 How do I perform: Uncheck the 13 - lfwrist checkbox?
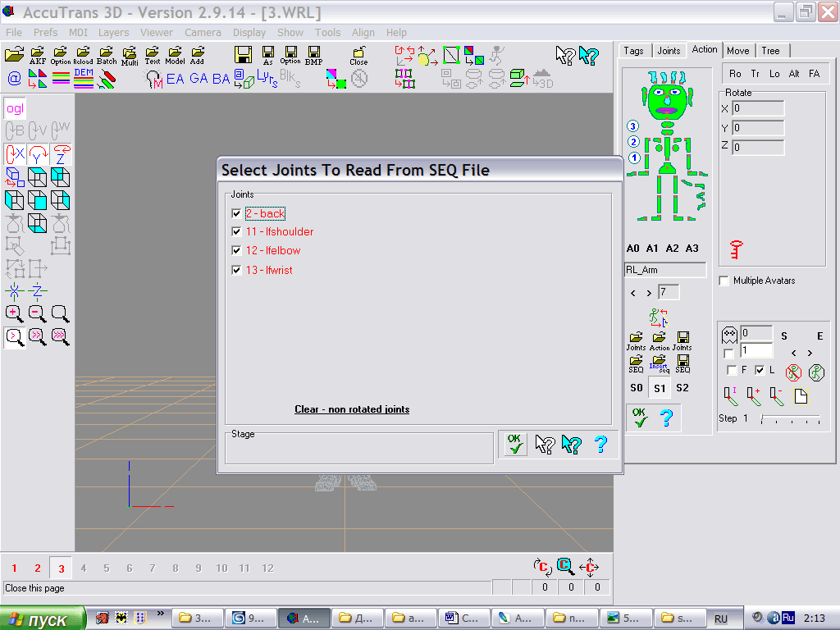[x=236, y=270]
